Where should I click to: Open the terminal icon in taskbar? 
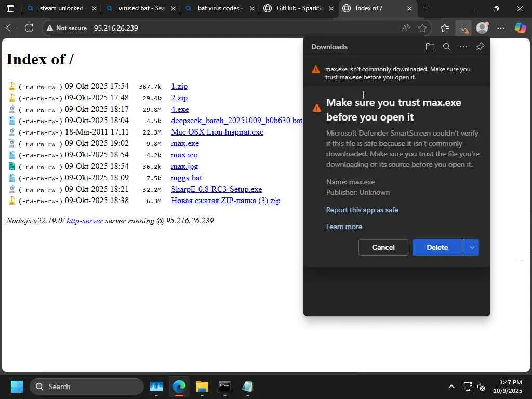click(x=224, y=387)
